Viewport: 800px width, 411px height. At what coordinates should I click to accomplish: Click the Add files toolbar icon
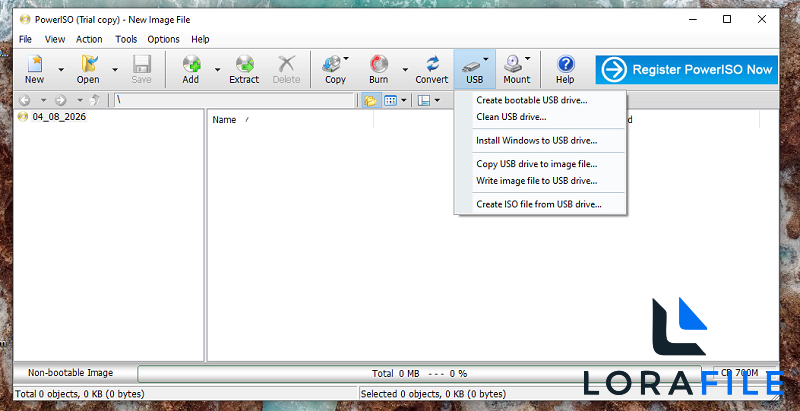click(x=191, y=69)
